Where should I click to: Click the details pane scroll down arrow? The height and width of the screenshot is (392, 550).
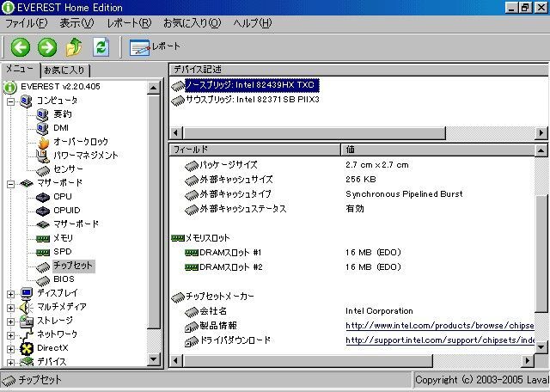(x=541, y=347)
